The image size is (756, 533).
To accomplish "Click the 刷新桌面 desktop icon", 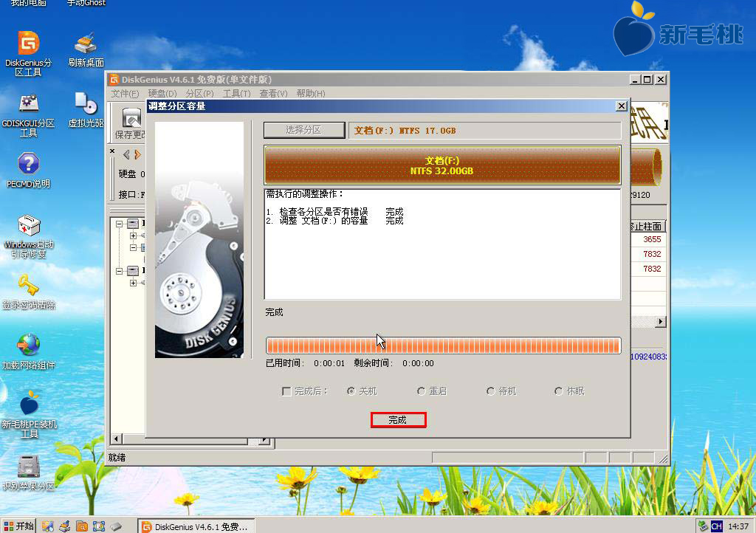I will tap(86, 49).
